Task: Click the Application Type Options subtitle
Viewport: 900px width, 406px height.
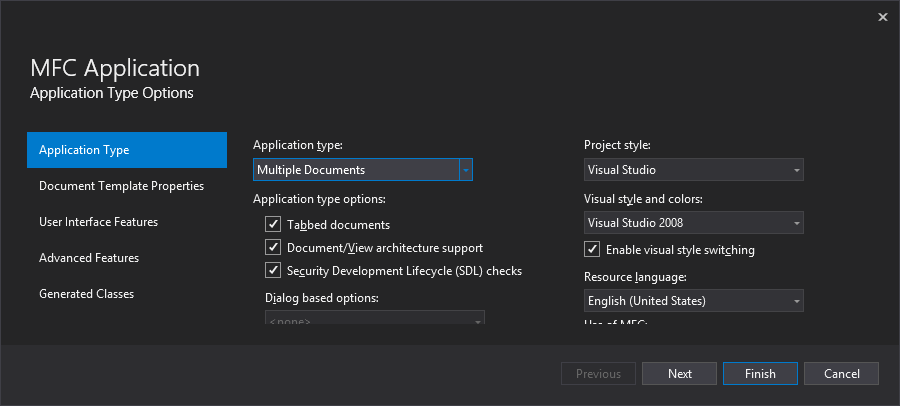Action: (x=112, y=93)
